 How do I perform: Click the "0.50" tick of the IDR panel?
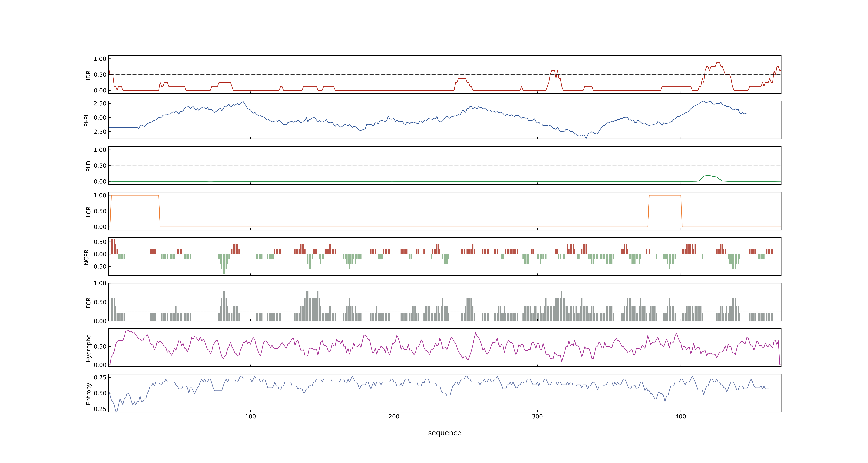(100, 75)
